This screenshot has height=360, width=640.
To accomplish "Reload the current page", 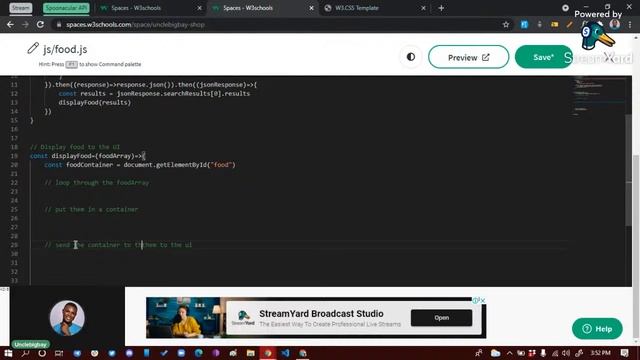I will point(40,24).
